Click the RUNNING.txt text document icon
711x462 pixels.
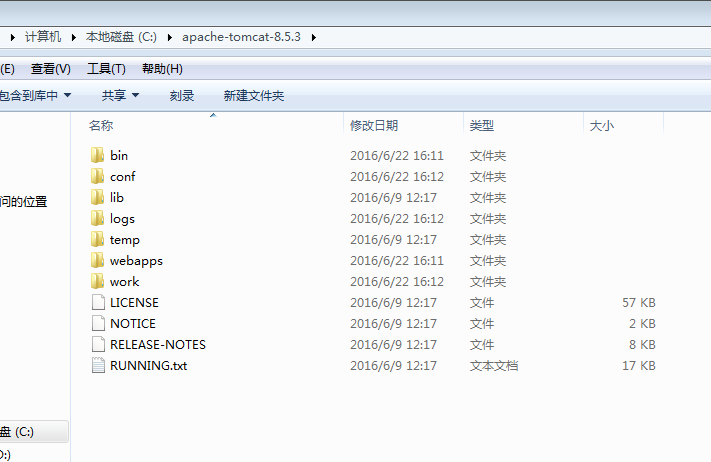coord(98,365)
